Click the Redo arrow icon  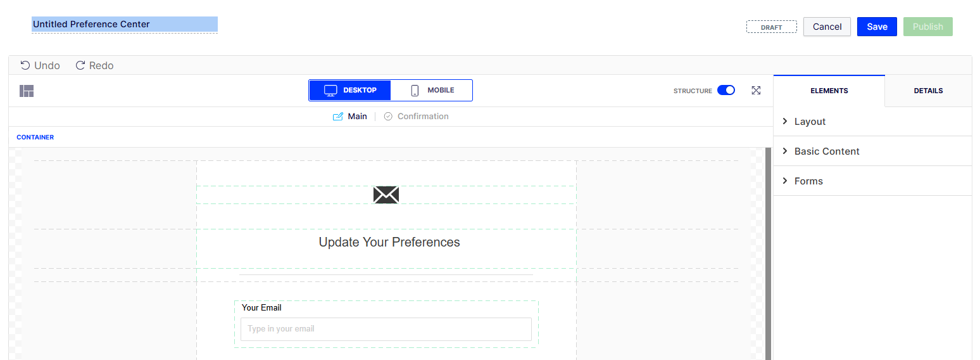tap(80, 65)
